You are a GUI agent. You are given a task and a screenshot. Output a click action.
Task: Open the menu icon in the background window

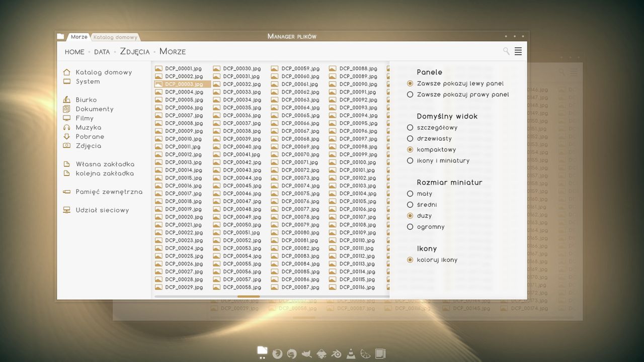574,73
